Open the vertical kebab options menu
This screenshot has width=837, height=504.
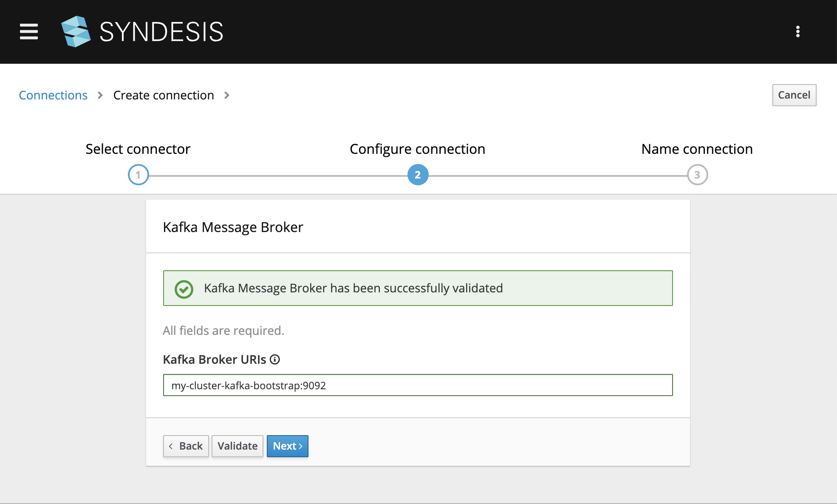pyautogui.click(x=797, y=31)
